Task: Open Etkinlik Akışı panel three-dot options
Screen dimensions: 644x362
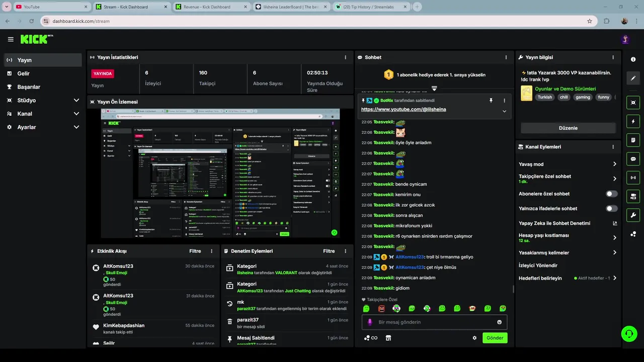Action: [x=211, y=251]
